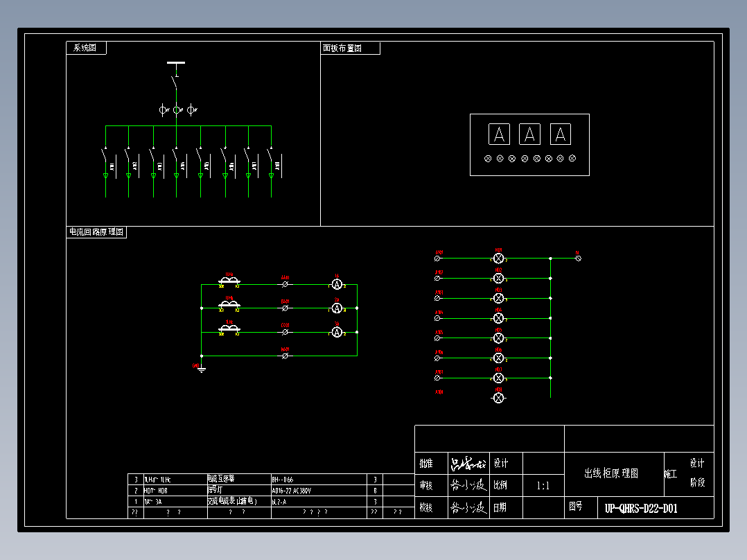The width and height of the screenshot is (747, 560).
Task: Click the first panel indicator lamp circle
Action: [x=488, y=159]
